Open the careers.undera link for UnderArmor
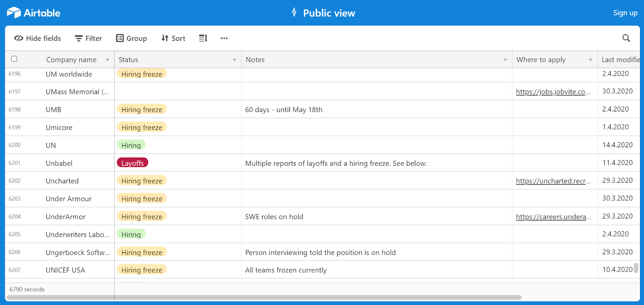This screenshot has width=644, height=305. coord(553,217)
